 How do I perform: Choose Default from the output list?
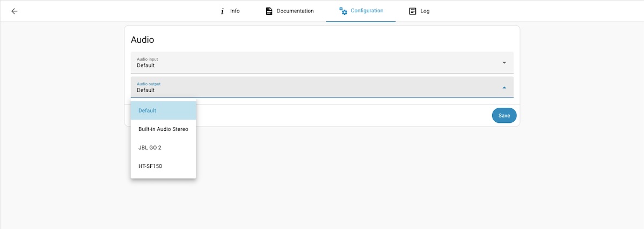tap(147, 110)
